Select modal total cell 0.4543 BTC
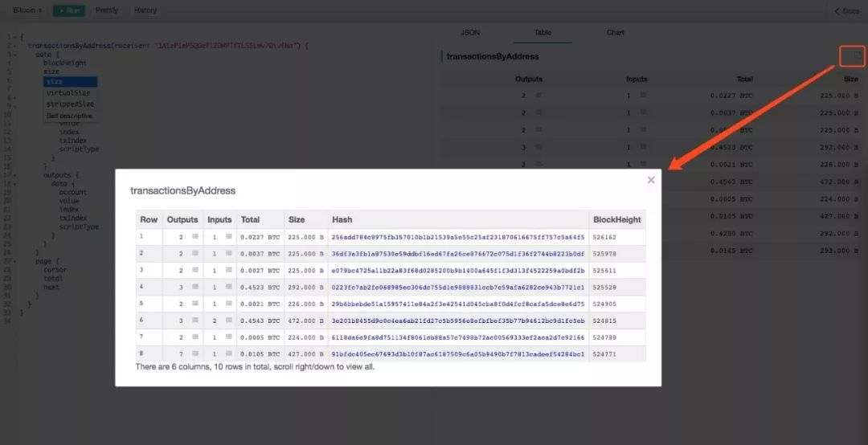868x445 pixels. [260, 320]
